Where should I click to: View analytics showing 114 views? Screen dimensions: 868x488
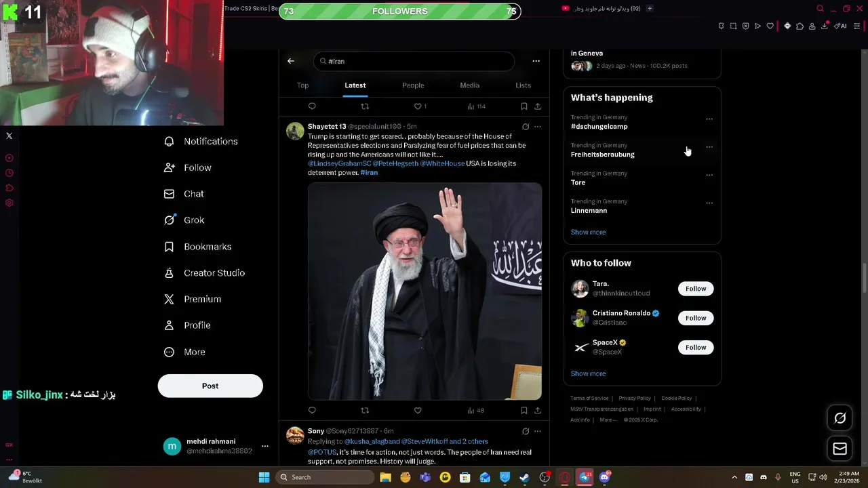(x=476, y=106)
